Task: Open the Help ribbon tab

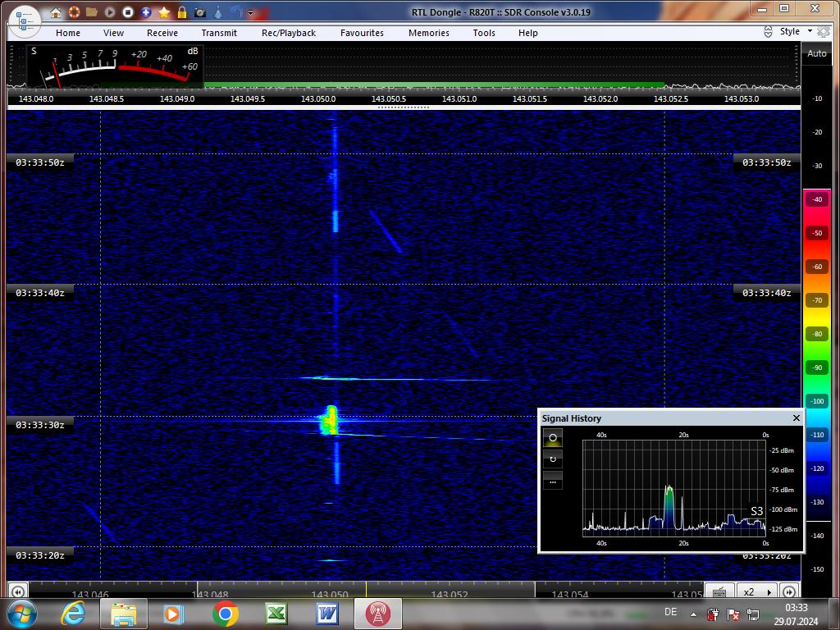Action: click(527, 33)
